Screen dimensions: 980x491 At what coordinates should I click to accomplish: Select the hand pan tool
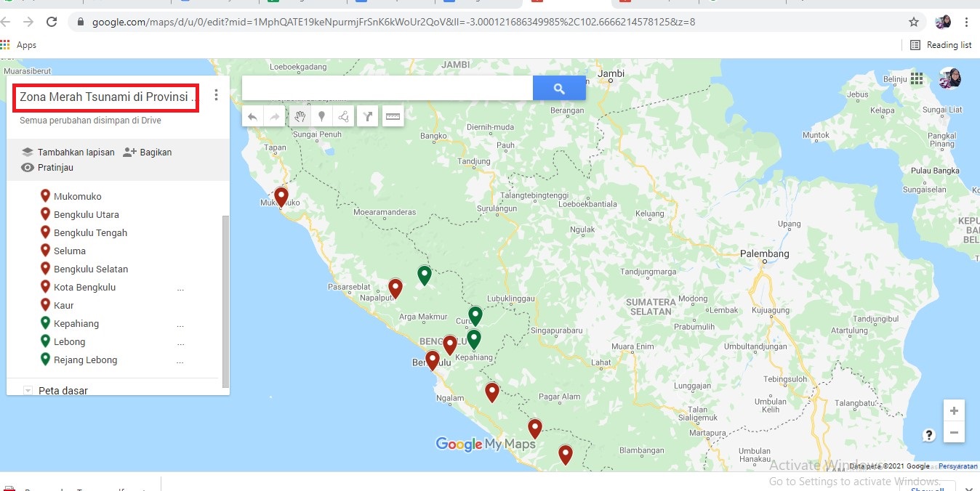299,116
